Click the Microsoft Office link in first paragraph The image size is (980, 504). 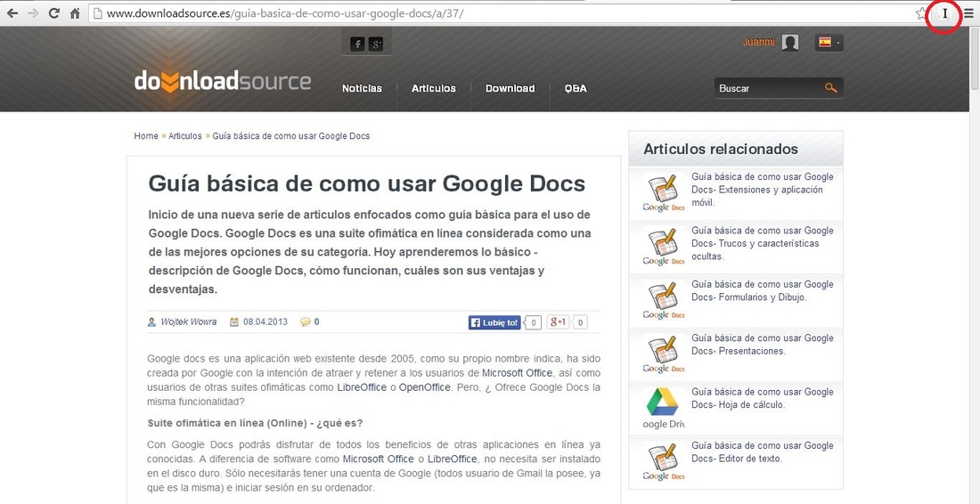517,373
